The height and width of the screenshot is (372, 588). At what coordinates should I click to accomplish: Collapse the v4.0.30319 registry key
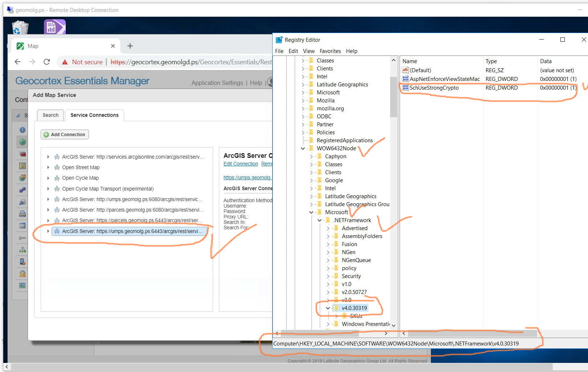tap(328, 308)
